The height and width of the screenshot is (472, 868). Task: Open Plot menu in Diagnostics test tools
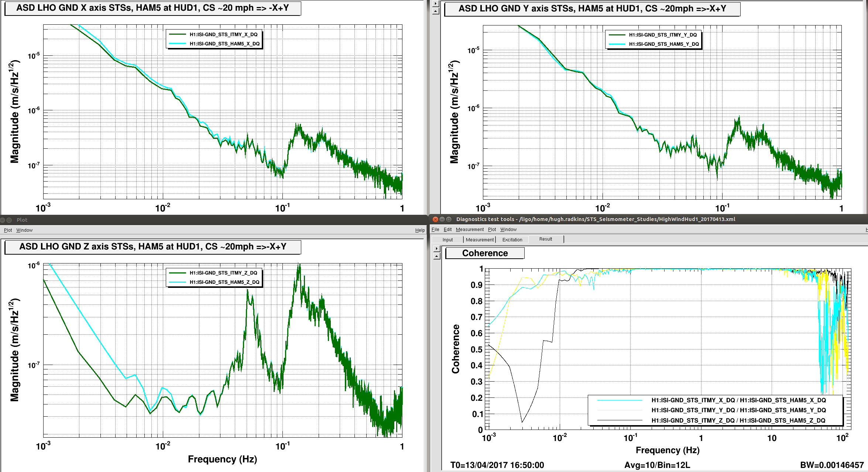tap(492, 229)
